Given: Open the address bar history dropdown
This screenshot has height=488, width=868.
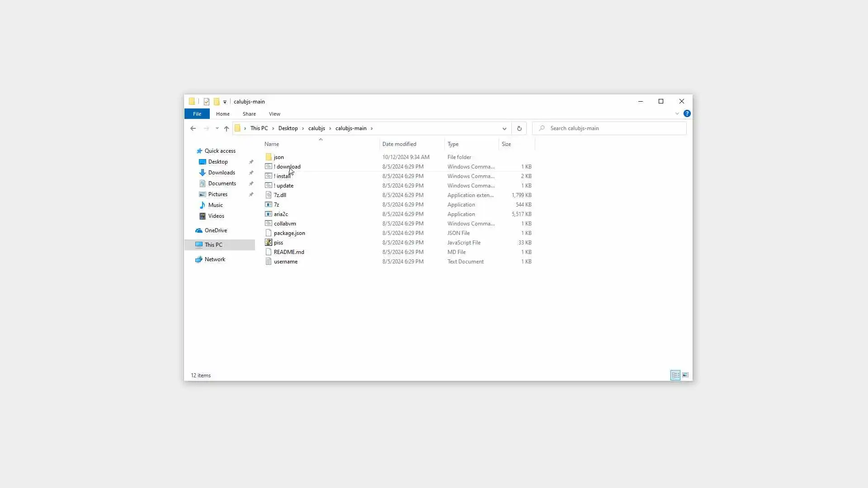Looking at the screenshot, I should click(x=505, y=128).
